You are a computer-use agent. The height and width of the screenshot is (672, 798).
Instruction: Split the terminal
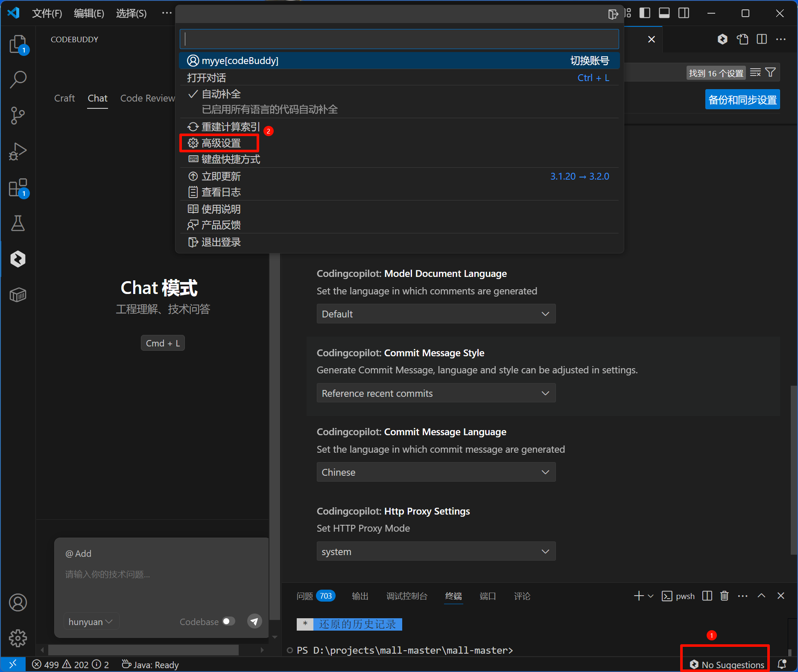click(x=707, y=596)
